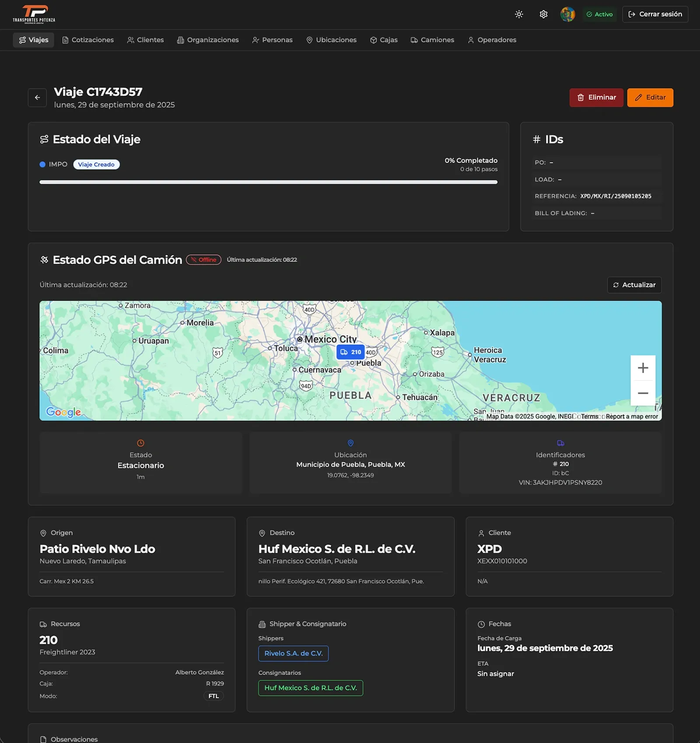Click the Viajes tab route icon
This screenshot has height=743, width=700.
click(22, 40)
